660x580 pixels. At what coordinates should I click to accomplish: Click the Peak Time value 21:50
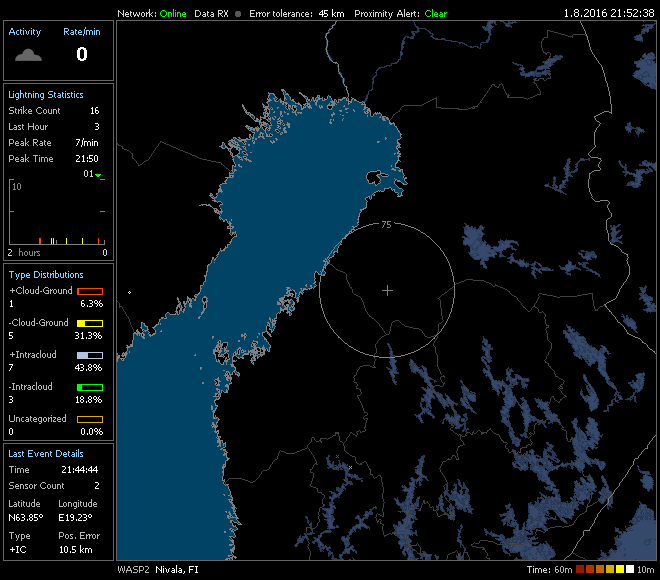(x=87, y=159)
